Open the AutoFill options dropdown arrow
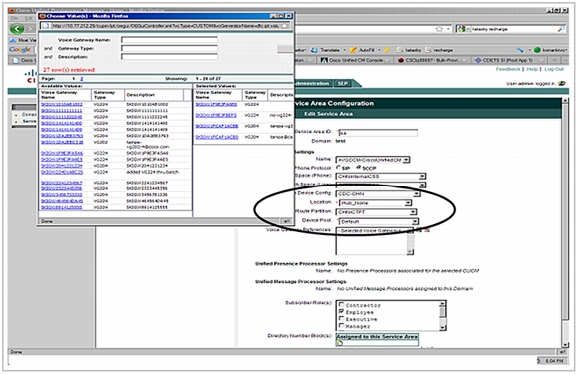578x375 pixels. [x=379, y=50]
